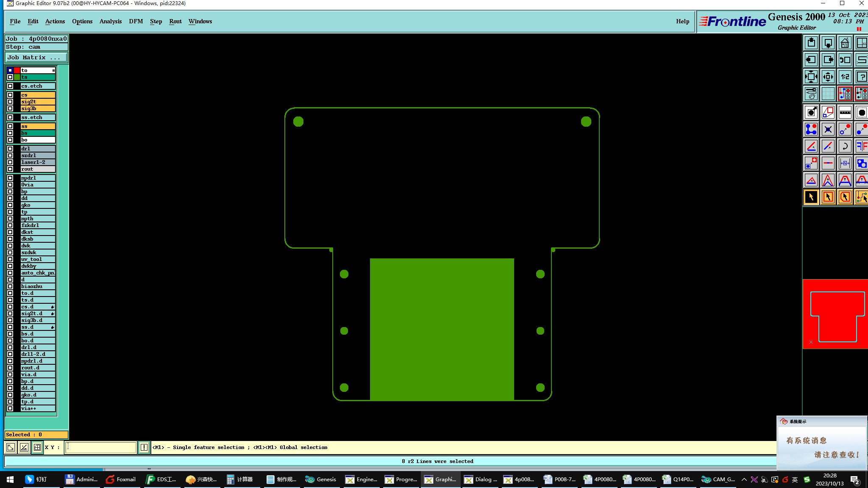Screen dimensions: 868x488
Task: Click the small square with outward arrows icon
Action: tap(828, 77)
